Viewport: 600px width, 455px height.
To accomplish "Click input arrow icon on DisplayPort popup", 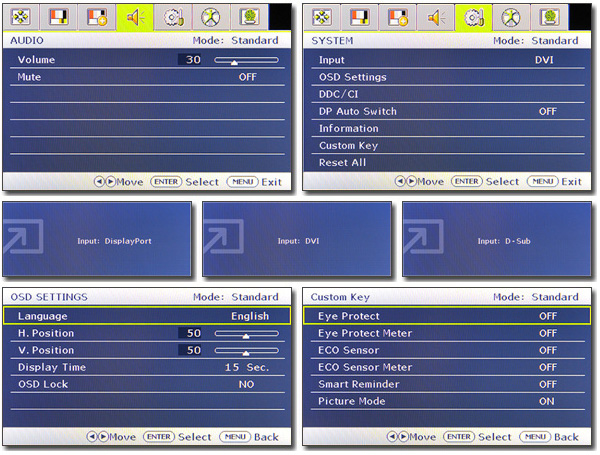I will coord(23,236).
